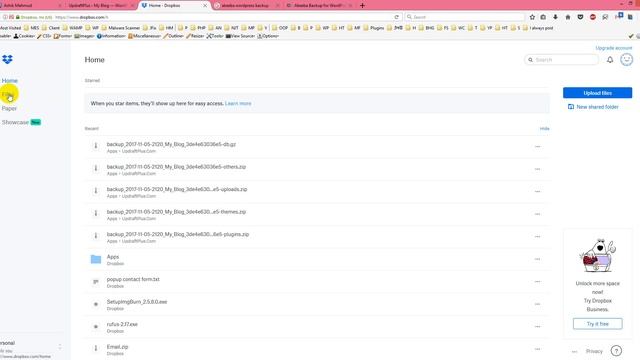Switch to the akeeba wordpress backup tab

pos(245,5)
